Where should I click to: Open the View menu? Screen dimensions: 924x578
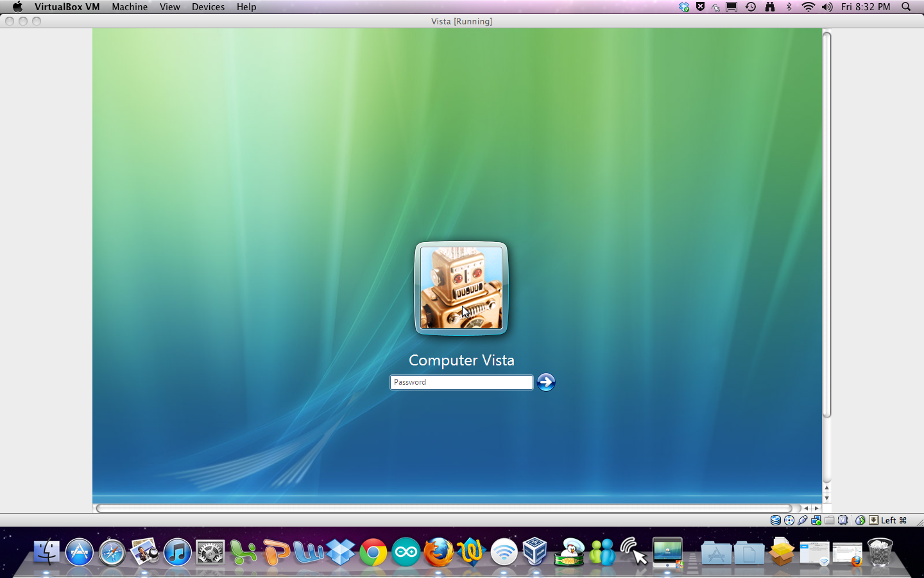(169, 7)
